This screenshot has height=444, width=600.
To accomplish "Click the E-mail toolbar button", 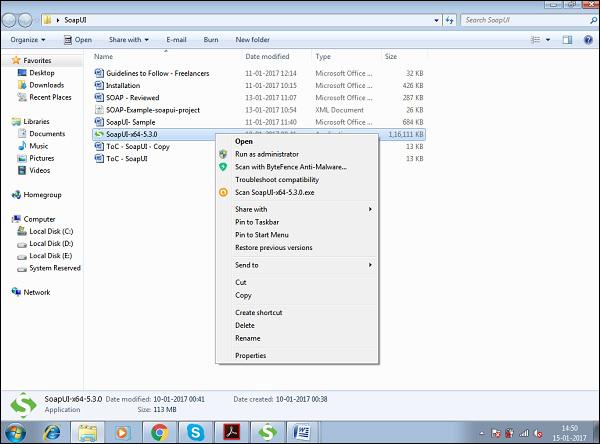I will coord(176,39).
